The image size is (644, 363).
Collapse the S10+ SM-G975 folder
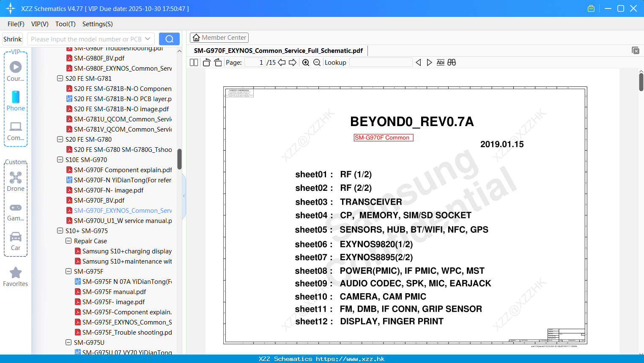60,231
